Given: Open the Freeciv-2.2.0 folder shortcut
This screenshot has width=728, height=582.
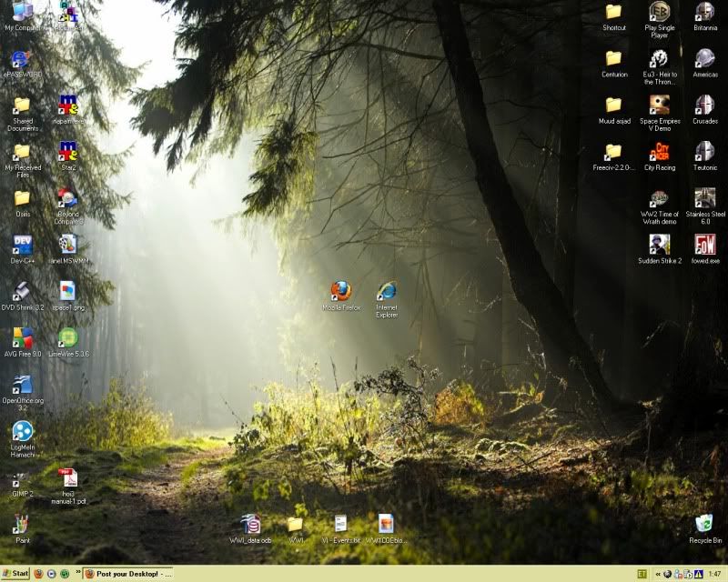Looking at the screenshot, I should click(613, 157).
